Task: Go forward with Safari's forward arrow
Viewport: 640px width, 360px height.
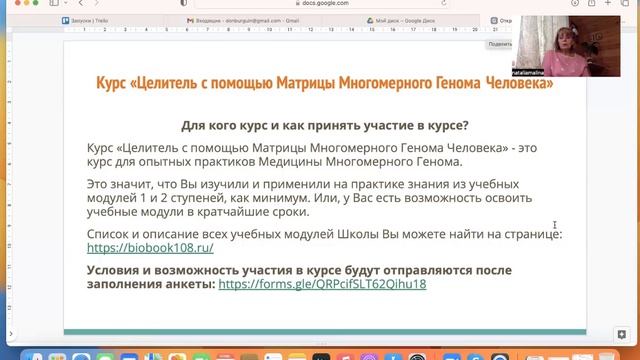Action: [96, 3]
